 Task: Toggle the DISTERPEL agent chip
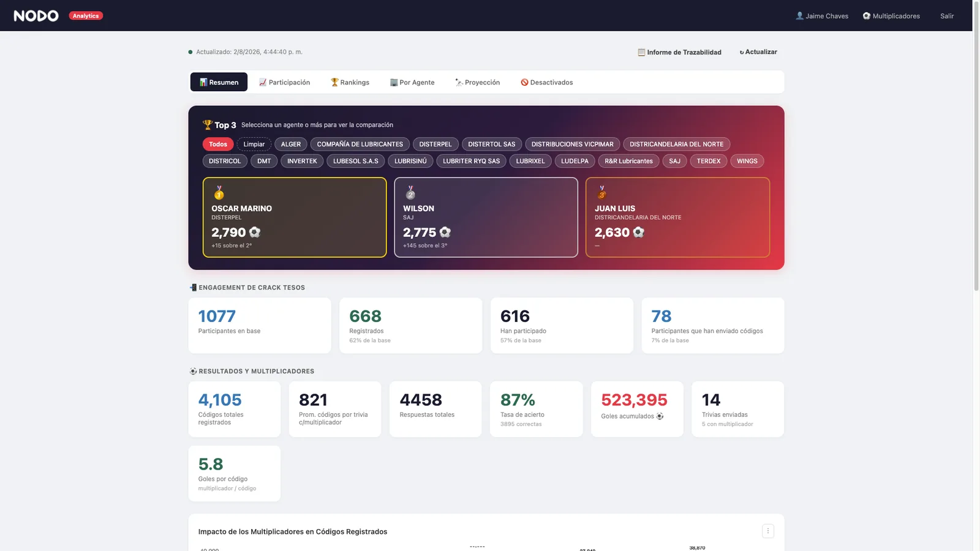point(435,144)
